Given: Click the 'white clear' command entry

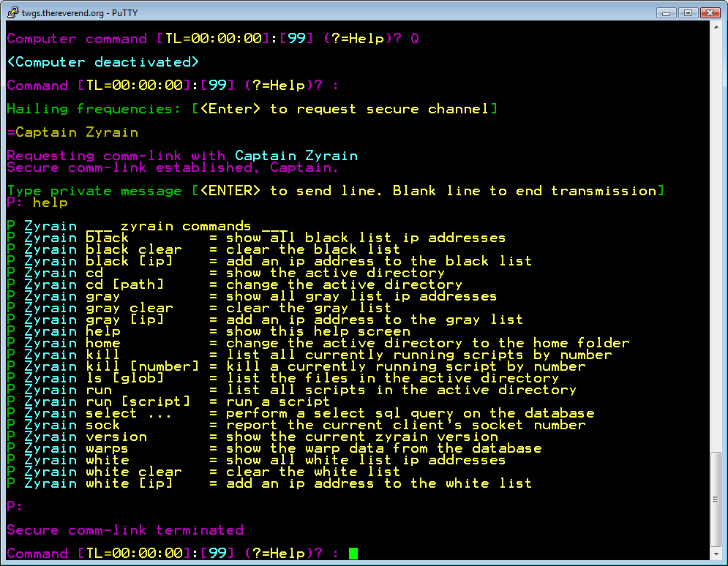Looking at the screenshot, I should point(133,472).
